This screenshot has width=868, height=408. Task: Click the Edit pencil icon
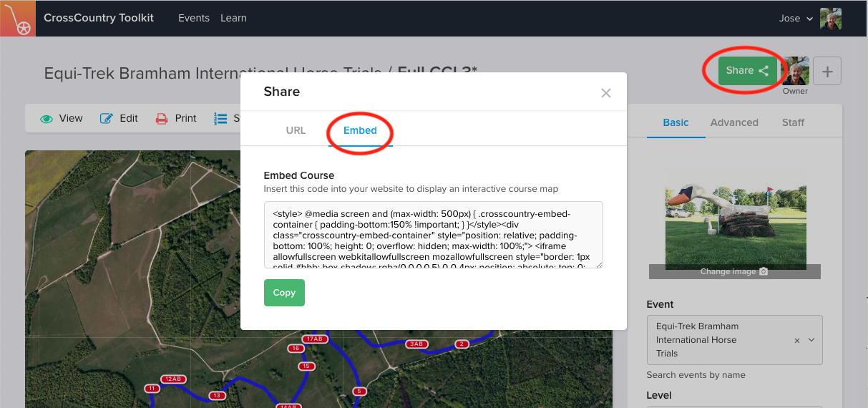(107, 119)
